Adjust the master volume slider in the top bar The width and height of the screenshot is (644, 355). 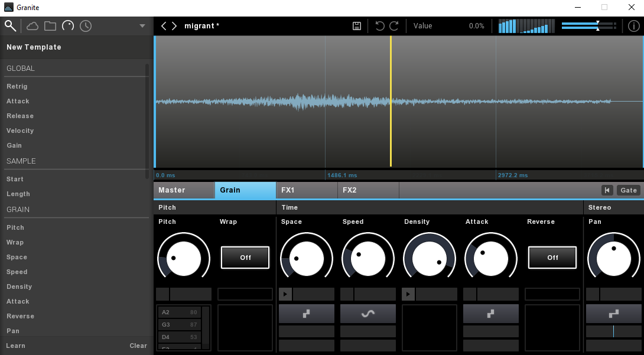(x=588, y=26)
